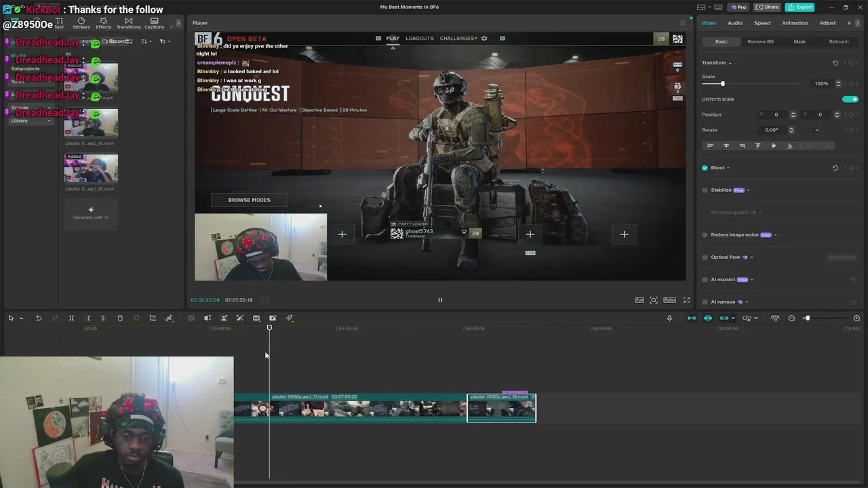Enter fullscreen preview in the Player
Screen dimensions: 868x488
[x=686, y=300]
